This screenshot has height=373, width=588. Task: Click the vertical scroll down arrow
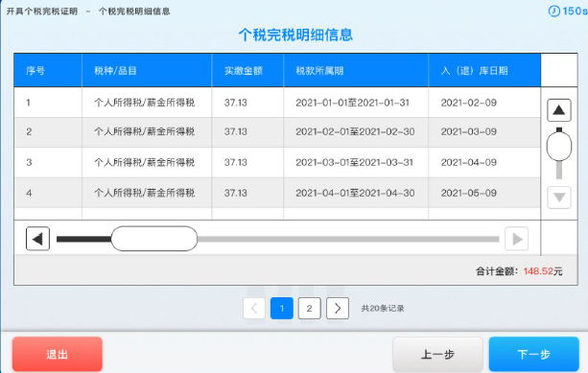559,198
